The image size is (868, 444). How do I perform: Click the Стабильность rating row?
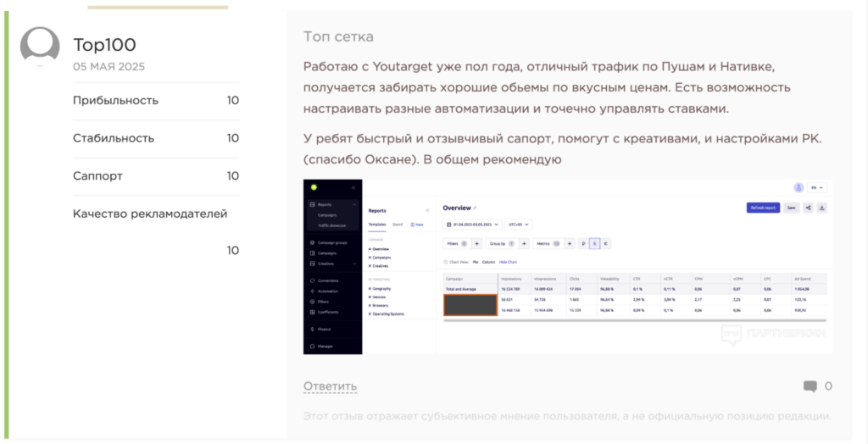(156, 138)
